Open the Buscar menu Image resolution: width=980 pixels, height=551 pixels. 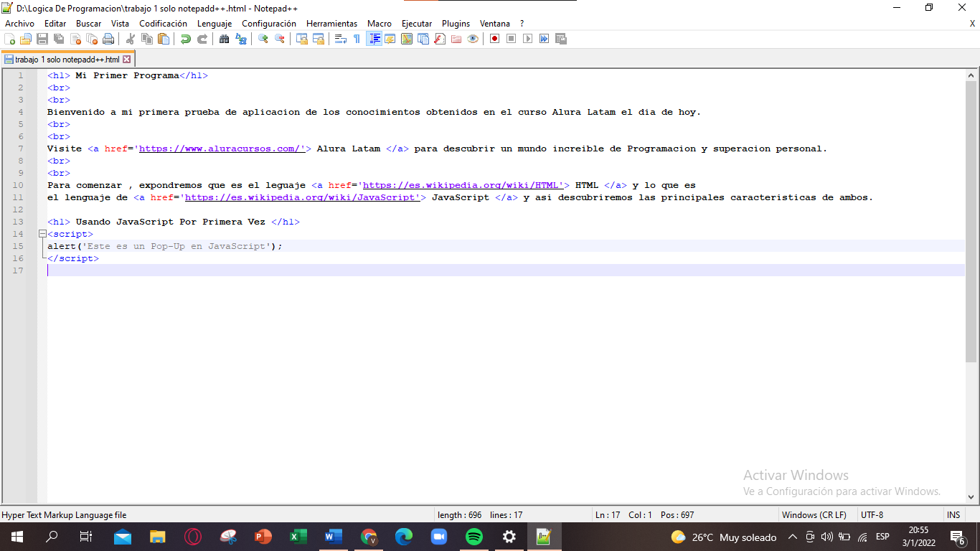pyautogui.click(x=89, y=24)
